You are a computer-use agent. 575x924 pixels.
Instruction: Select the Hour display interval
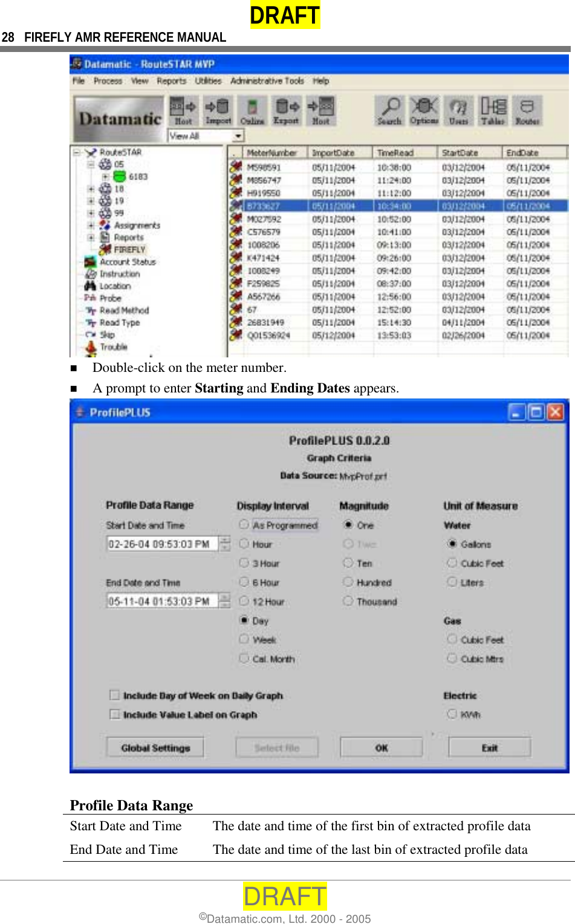pyautogui.click(x=244, y=544)
